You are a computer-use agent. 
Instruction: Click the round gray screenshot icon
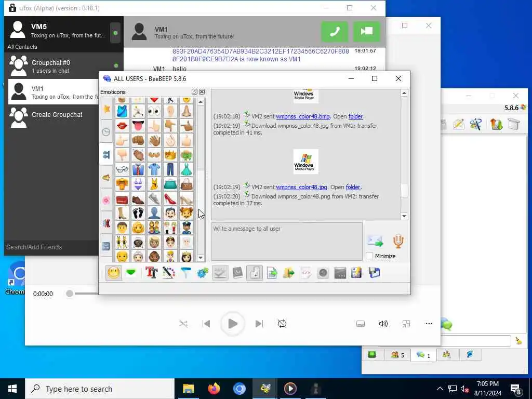(323, 273)
